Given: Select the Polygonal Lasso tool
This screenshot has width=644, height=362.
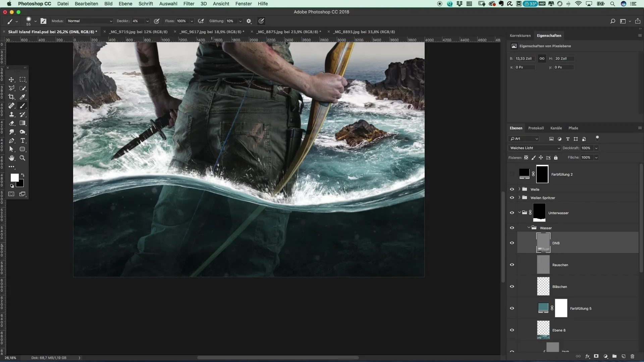Looking at the screenshot, I should pos(11,88).
